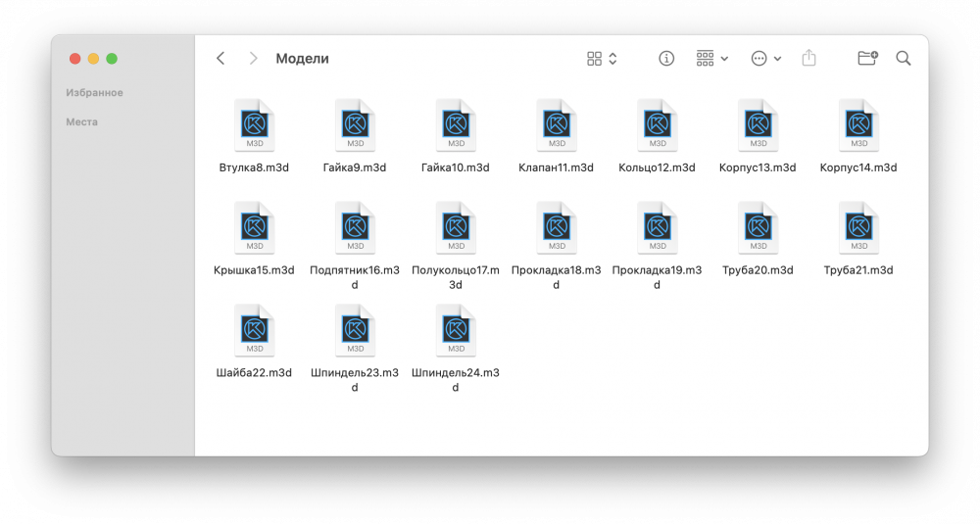This screenshot has height=524, width=980.
Task: Select the Труба21.m3d file
Action: tap(858, 228)
